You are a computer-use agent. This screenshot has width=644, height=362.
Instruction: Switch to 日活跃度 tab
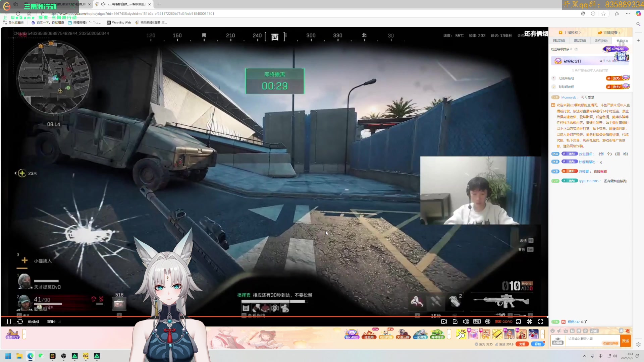[x=559, y=41]
